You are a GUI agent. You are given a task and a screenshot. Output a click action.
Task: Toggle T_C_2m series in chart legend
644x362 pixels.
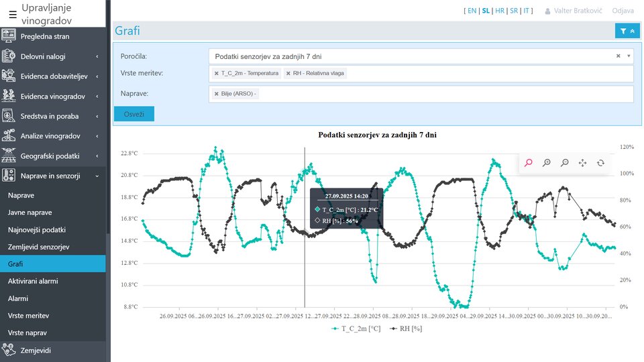[356, 328]
